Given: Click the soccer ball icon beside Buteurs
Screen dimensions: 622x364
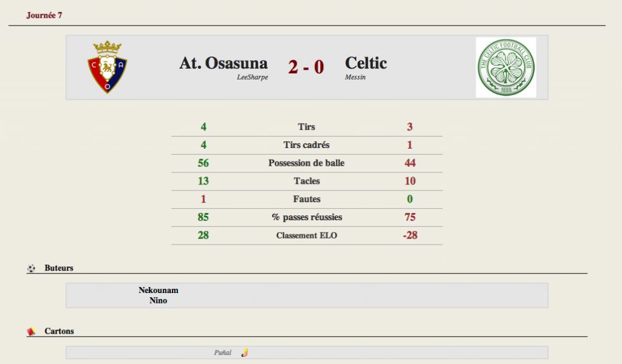Looking at the screenshot, I should pos(32,269).
